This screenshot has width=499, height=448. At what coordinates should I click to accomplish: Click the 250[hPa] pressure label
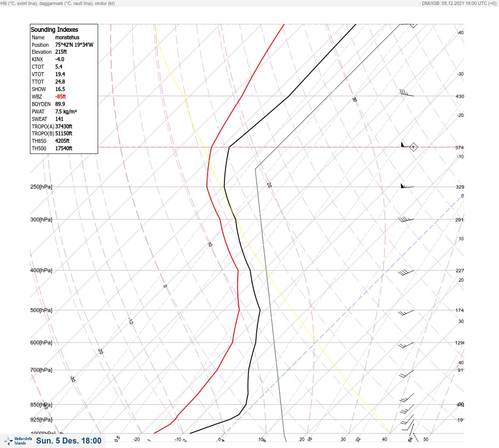point(41,187)
